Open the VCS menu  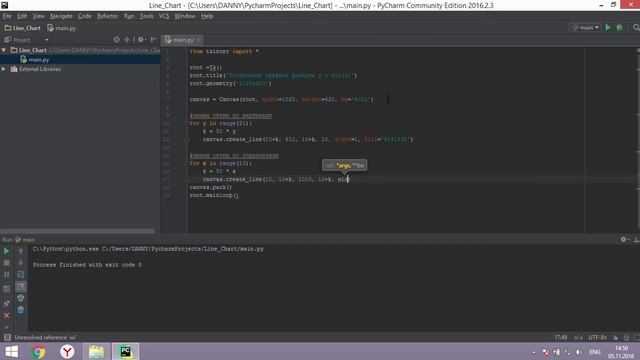(164, 16)
